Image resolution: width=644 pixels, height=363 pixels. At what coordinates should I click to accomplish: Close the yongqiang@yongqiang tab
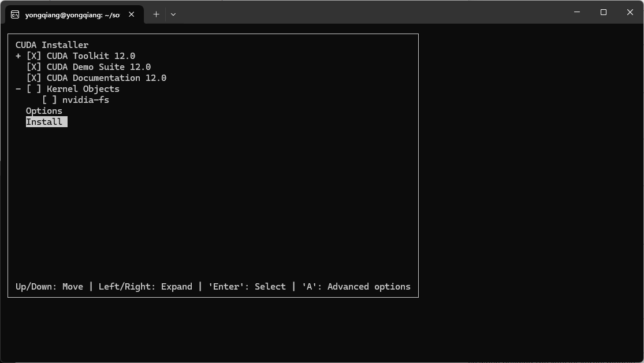131,14
